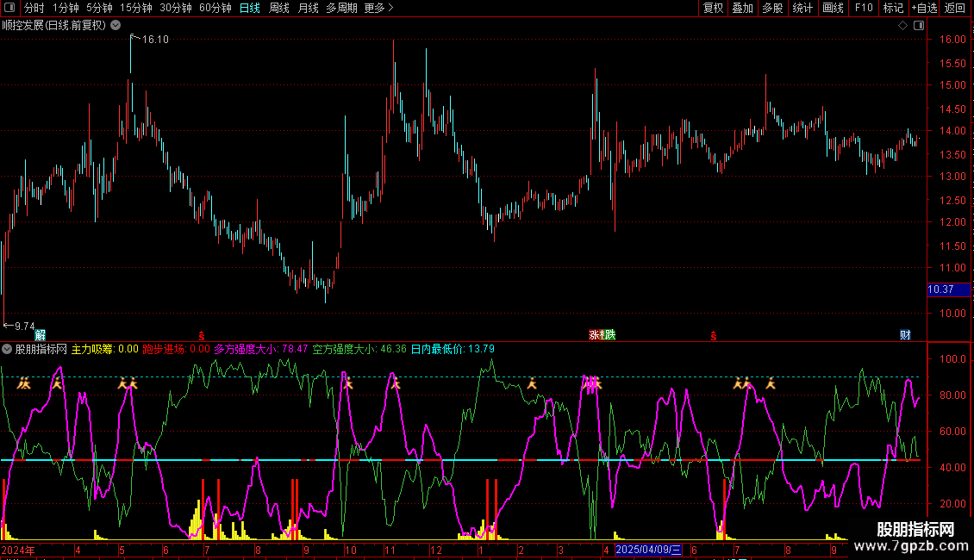Expand the 股朋指标网 indicator dropdown arrow
The height and width of the screenshot is (560, 974).
(x=8, y=350)
